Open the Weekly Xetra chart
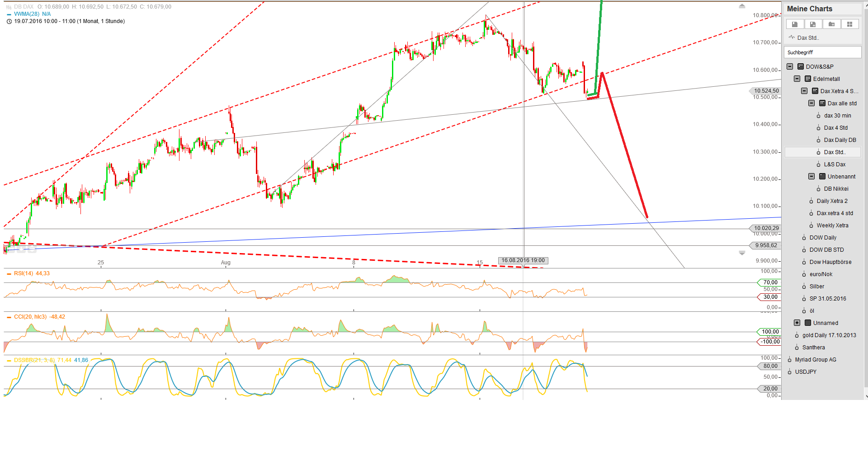Image resolution: width=868 pixels, height=470 pixels. point(833,226)
